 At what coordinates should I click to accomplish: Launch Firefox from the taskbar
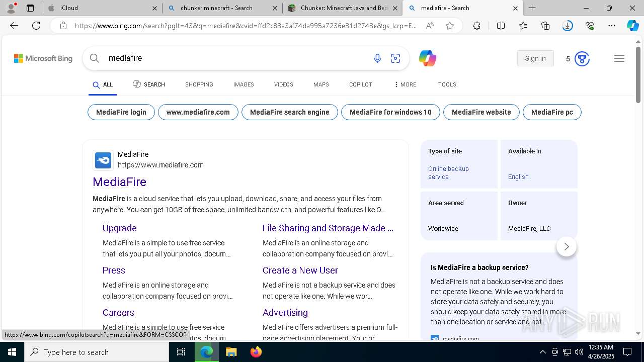click(256, 352)
